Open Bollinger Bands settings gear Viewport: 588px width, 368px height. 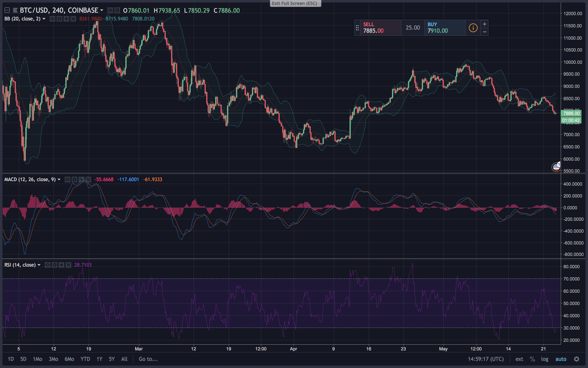tap(59, 19)
